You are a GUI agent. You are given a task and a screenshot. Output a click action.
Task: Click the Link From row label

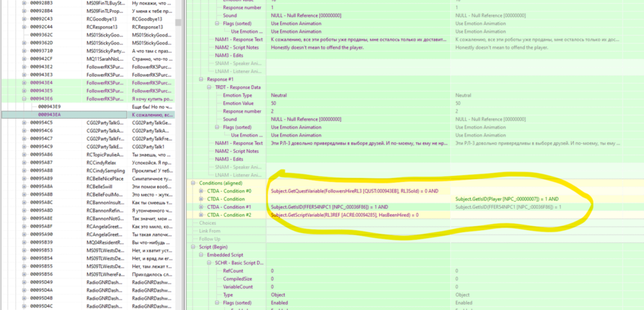[x=209, y=231]
